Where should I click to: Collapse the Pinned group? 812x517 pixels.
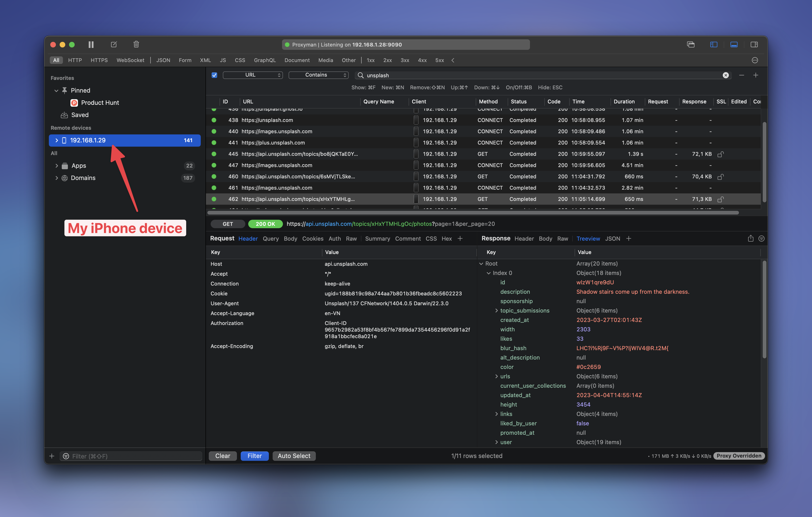tap(56, 90)
